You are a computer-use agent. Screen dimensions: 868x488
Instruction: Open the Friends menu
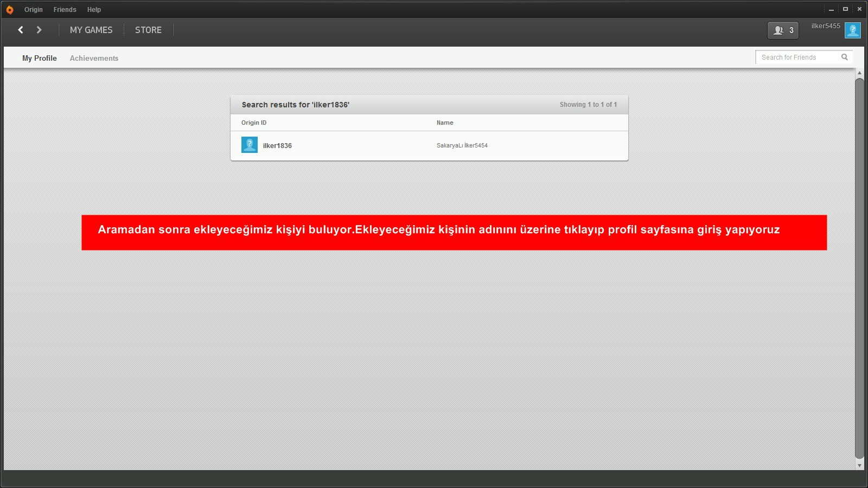click(x=65, y=10)
